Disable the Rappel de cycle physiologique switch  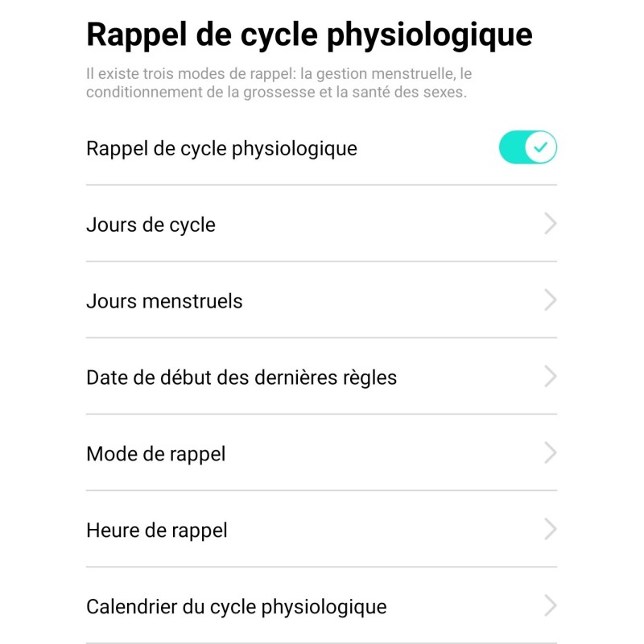point(528,147)
